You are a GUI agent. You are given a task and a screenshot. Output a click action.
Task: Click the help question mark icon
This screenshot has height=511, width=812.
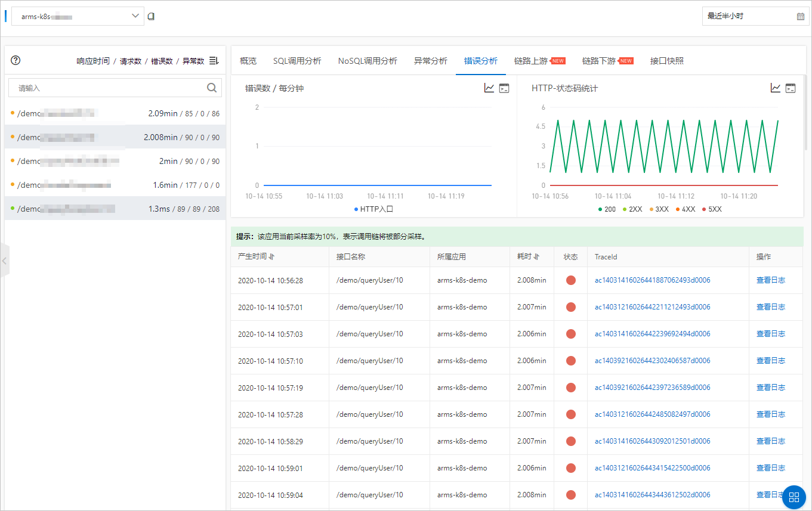tap(16, 60)
